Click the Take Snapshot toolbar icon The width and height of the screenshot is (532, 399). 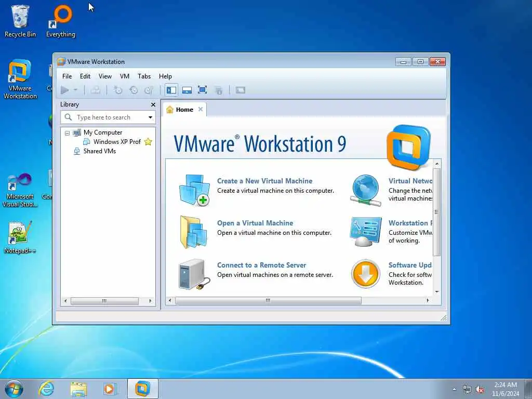(118, 90)
